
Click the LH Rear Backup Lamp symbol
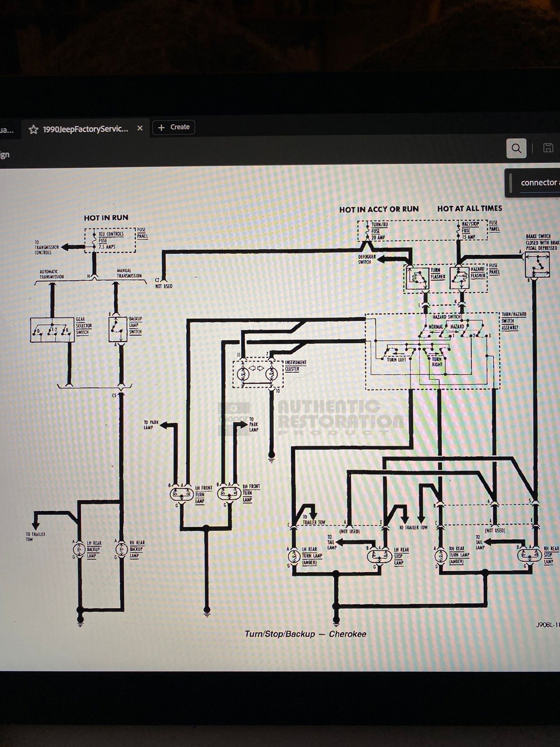(x=79, y=549)
